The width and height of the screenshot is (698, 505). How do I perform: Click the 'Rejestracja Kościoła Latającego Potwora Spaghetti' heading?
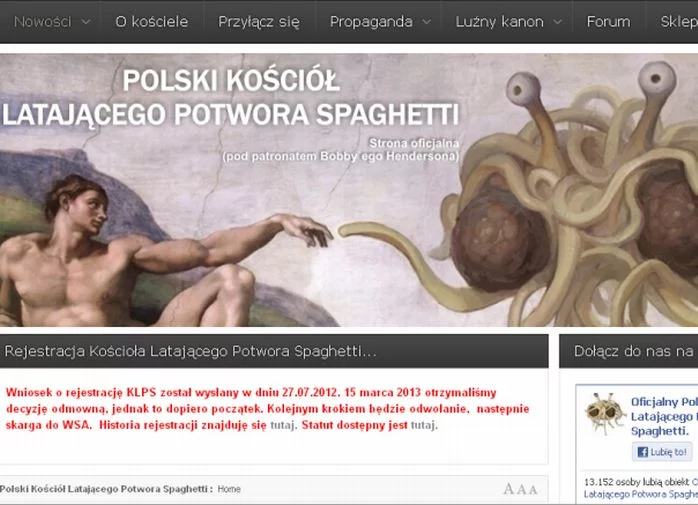point(190,351)
